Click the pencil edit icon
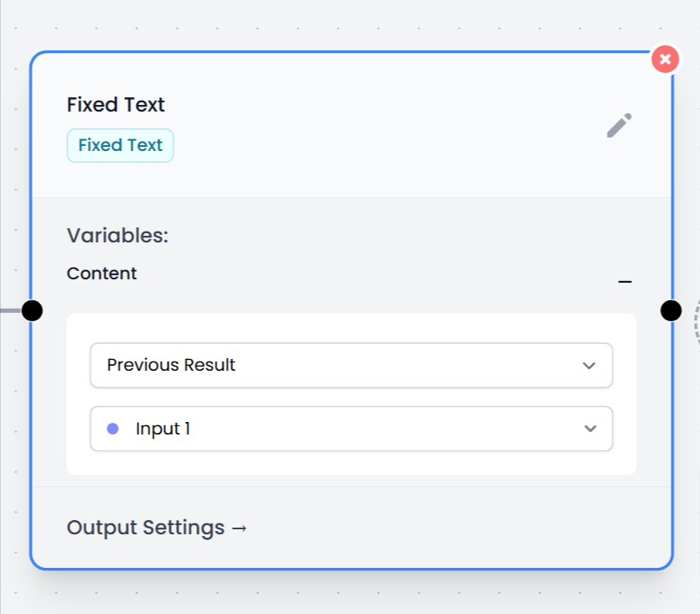The image size is (700, 614). (x=619, y=126)
